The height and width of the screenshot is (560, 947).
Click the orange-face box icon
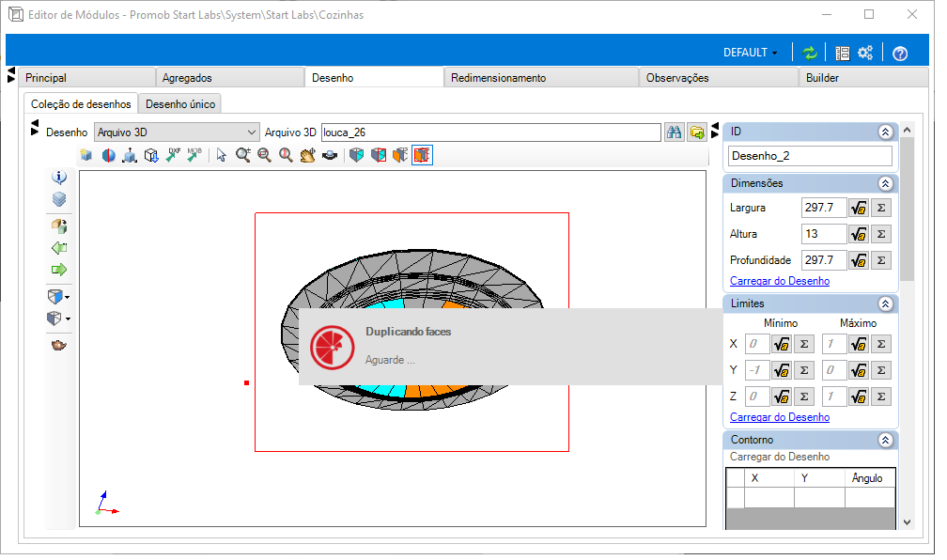[400, 155]
